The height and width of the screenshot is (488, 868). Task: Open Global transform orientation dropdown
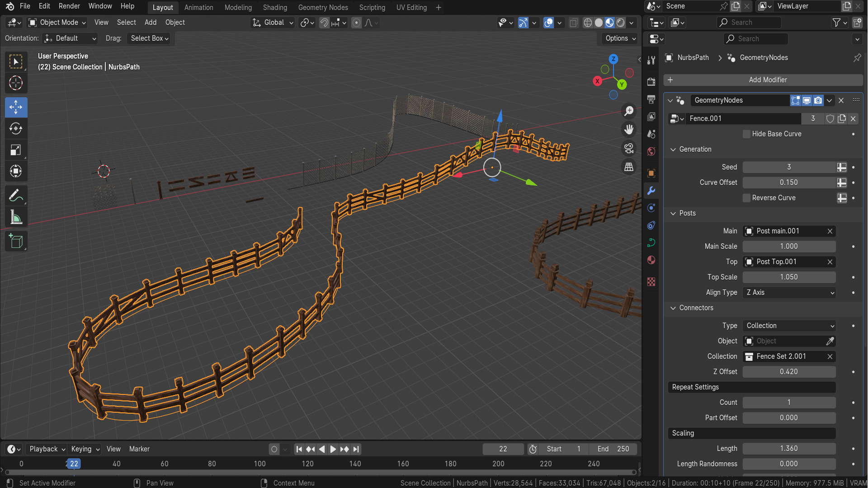click(x=273, y=23)
